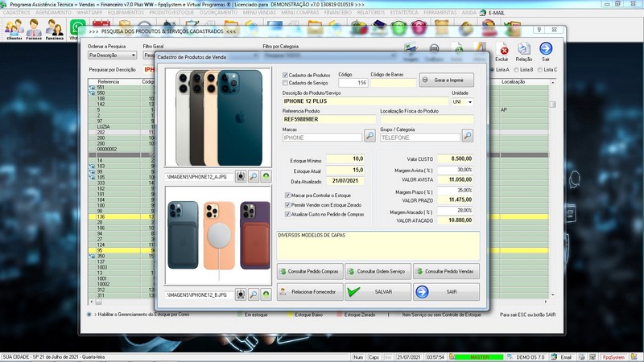Click the webcam capture icon for IPHONE12_A.JPG

[x=241, y=175]
